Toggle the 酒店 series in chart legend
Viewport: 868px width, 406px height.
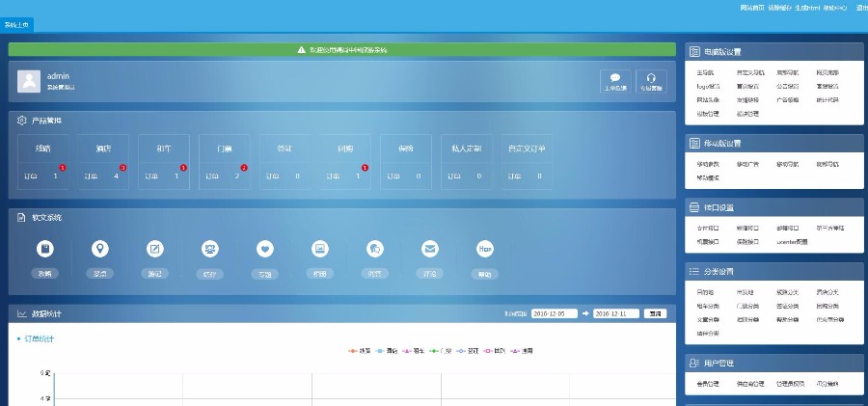click(x=387, y=351)
